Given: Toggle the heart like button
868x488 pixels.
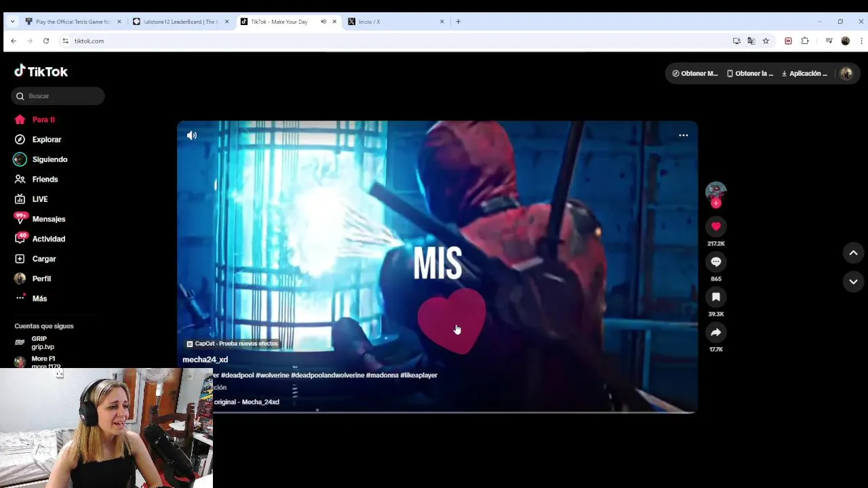Looking at the screenshot, I should pos(716,226).
